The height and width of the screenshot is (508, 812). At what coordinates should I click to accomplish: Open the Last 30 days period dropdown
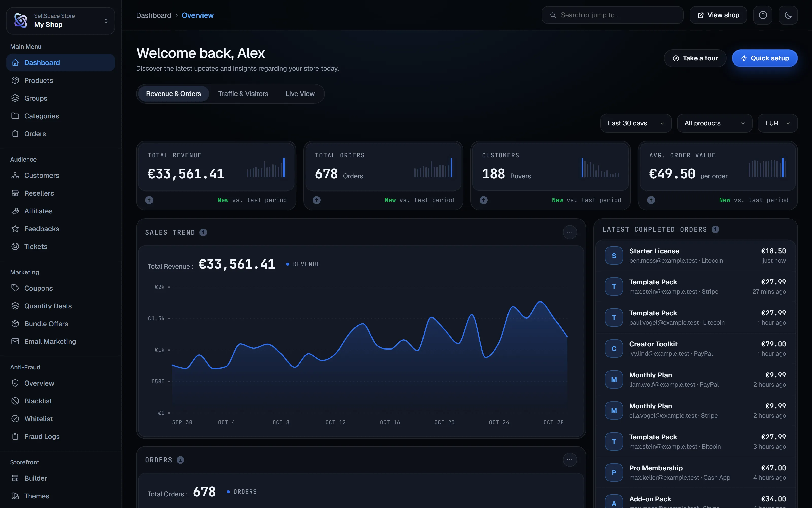[x=636, y=123]
